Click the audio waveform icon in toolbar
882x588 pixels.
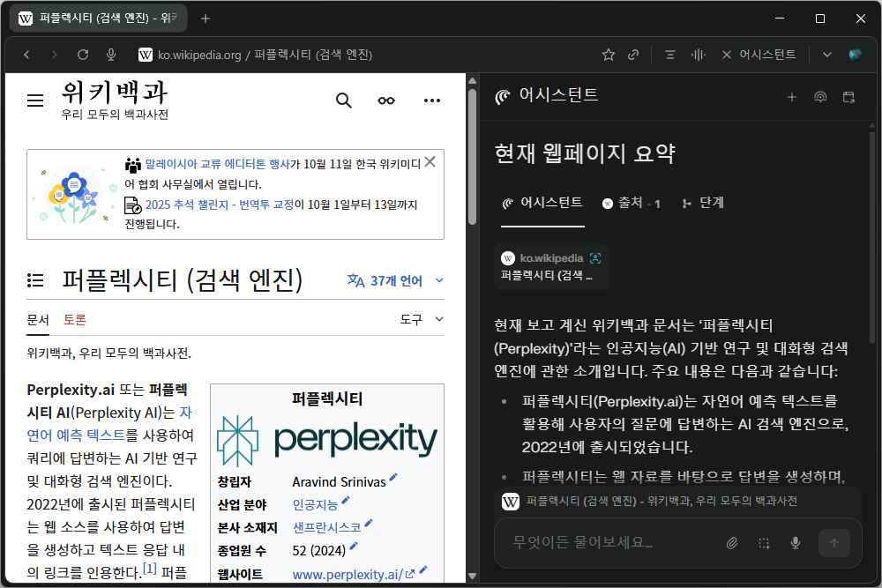click(x=698, y=55)
